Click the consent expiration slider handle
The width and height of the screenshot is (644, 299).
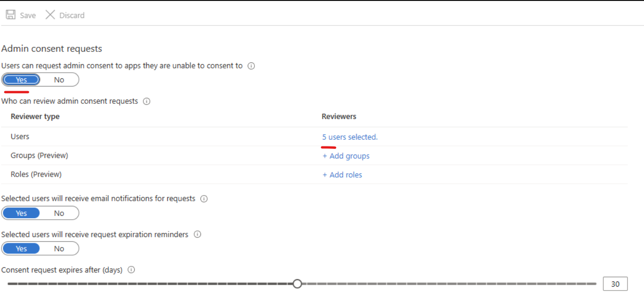[297, 283]
